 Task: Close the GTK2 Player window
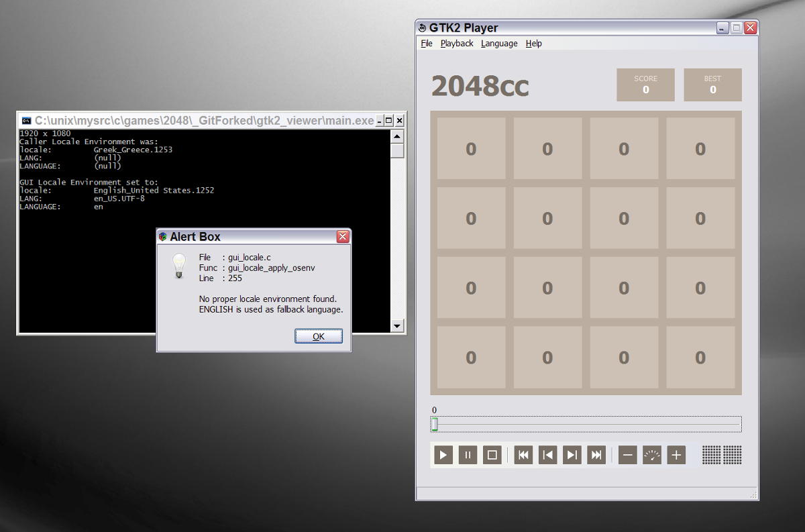(x=750, y=28)
